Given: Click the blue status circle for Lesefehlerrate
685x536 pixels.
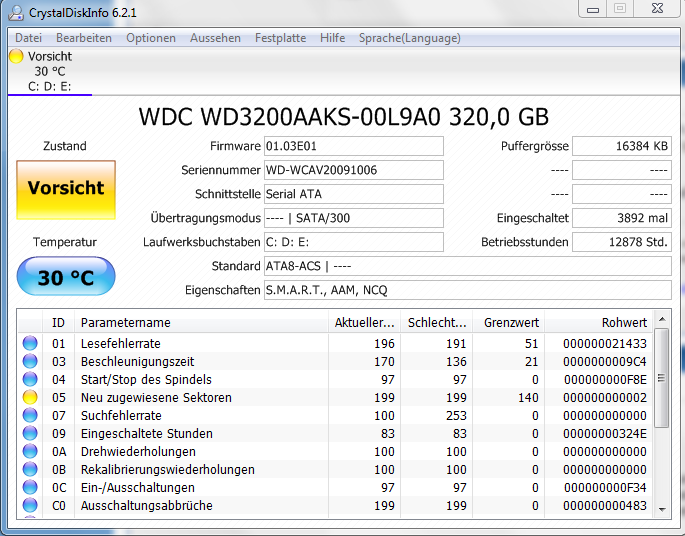Looking at the screenshot, I should 30,343.
